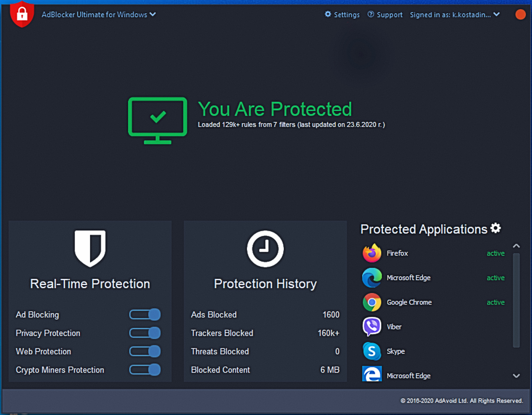Click the Real-Time Protection shield icon
This screenshot has height=415, width=532.
coord(90,247)
